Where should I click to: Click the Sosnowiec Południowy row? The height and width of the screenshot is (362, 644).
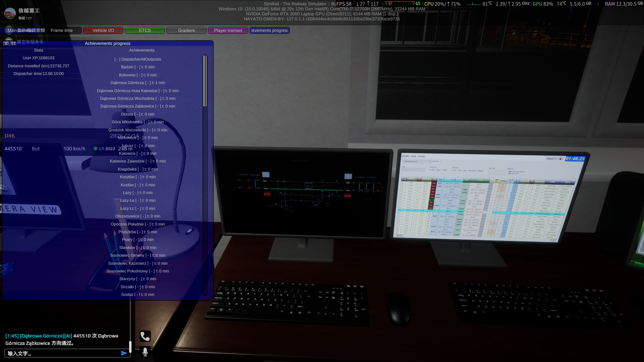pyautogui.click(x=138, y=271)
